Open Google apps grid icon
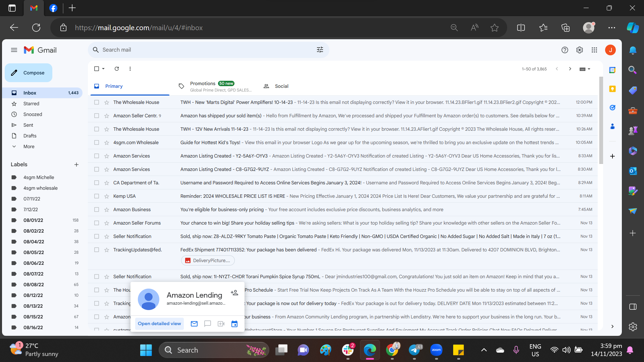Image resolution: width=644 pixels, height=362 pixels. 594,50
